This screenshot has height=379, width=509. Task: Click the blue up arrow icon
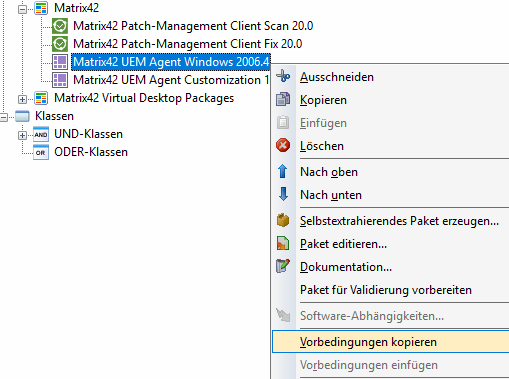point(283,171)
